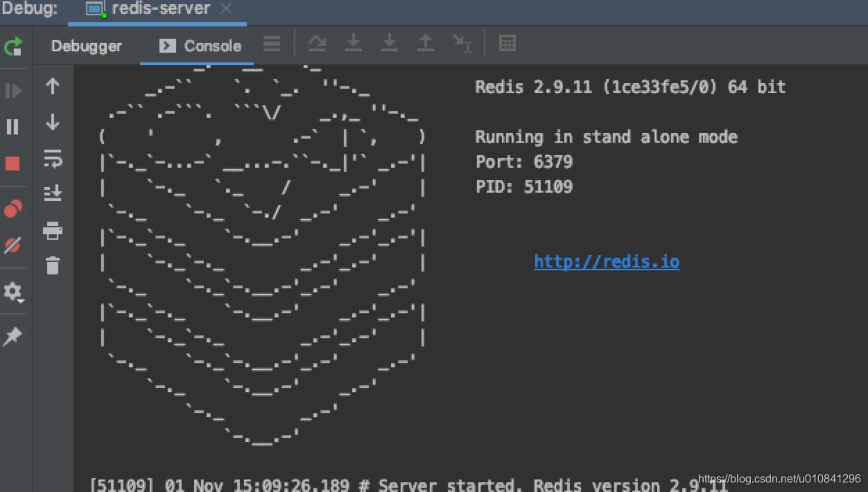Clear console output with trash icon
868x492 pixels.
(53, 265)
